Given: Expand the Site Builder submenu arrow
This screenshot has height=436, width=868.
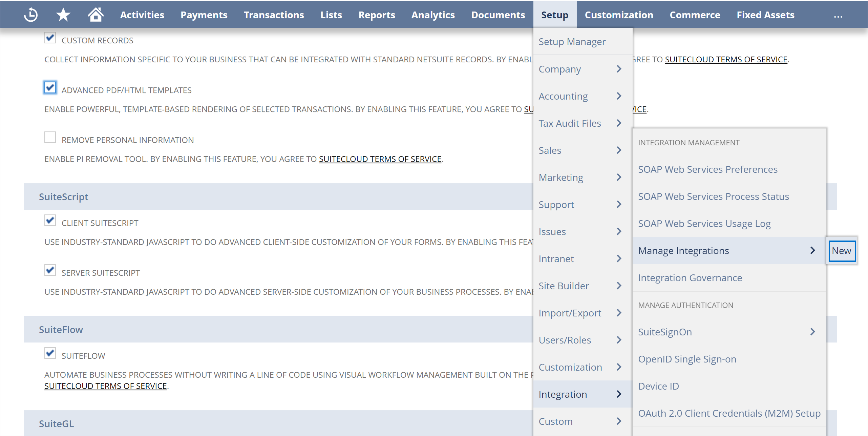Looking at the screenshot, I should (x=619, y=286).
